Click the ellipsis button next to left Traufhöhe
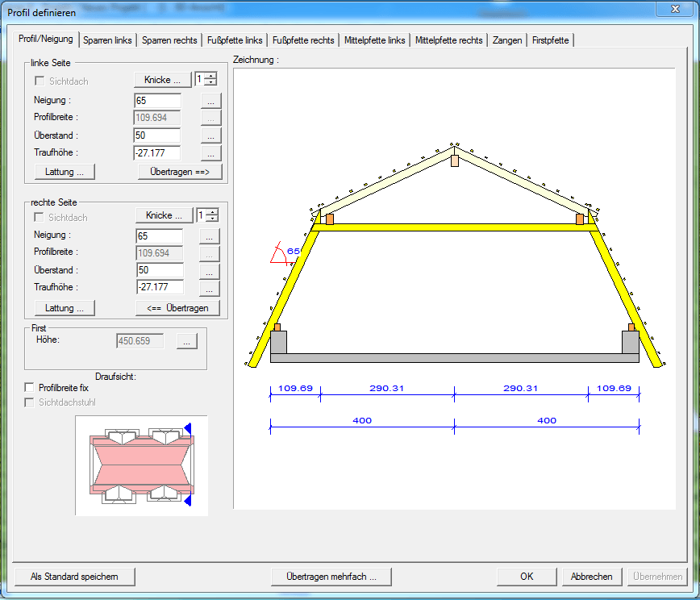 click(210, 152)
